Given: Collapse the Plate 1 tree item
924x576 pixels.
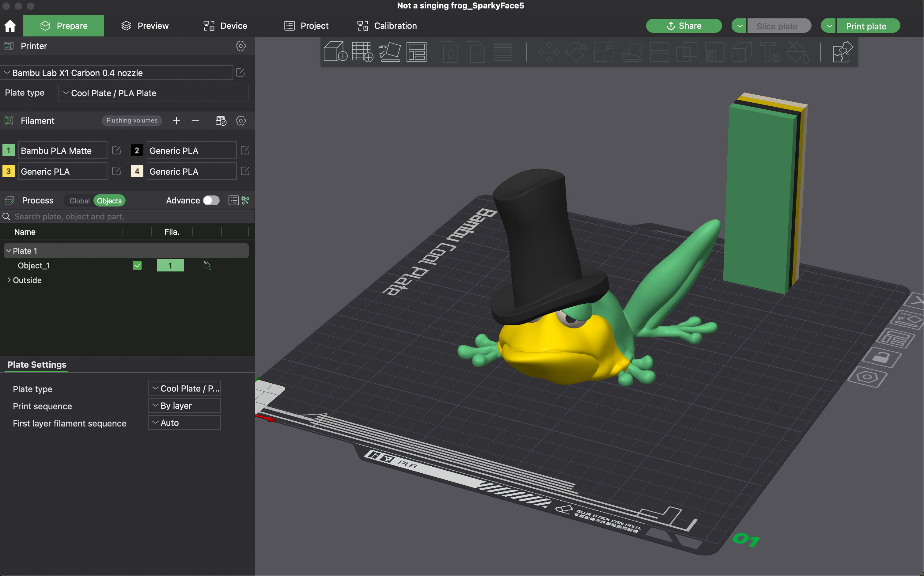Looking at the screenshot, I should tap(8, 251).
